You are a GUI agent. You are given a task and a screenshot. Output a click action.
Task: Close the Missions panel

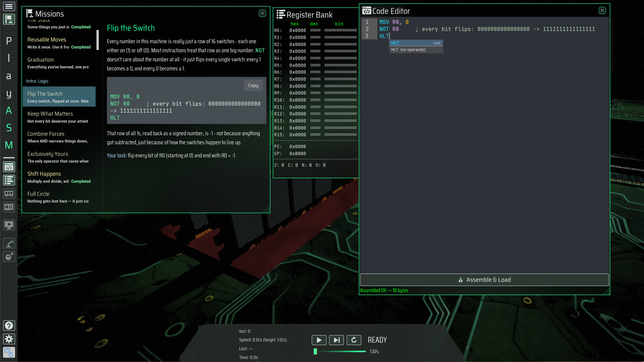click(262, 13)
